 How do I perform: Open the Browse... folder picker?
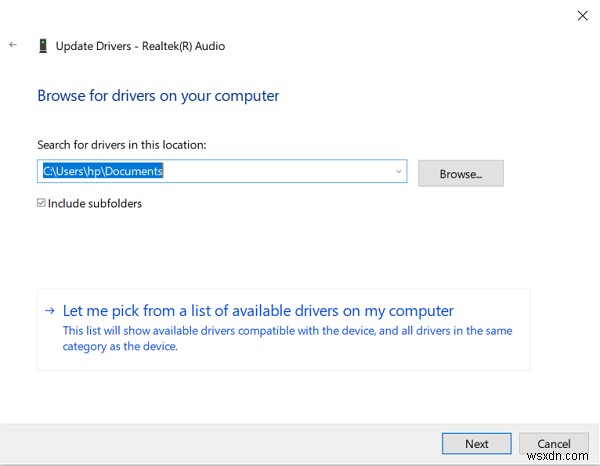(461, 174)
